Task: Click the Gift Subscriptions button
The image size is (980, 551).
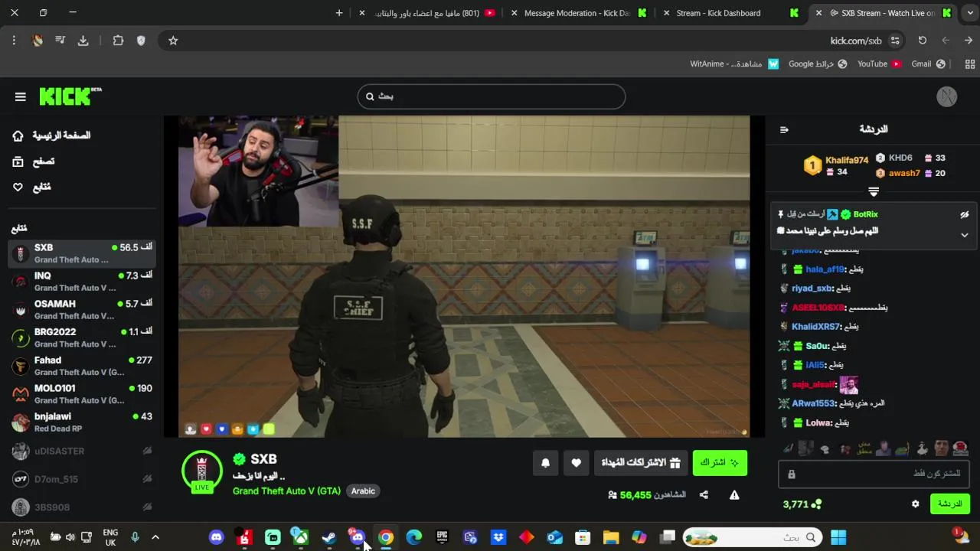Action: tap(640, 463)
